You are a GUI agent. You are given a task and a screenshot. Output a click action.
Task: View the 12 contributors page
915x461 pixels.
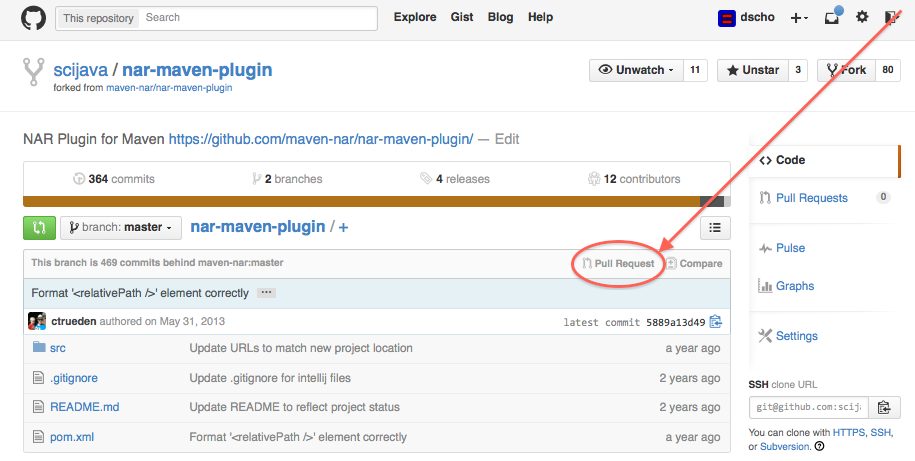[634, 179]
